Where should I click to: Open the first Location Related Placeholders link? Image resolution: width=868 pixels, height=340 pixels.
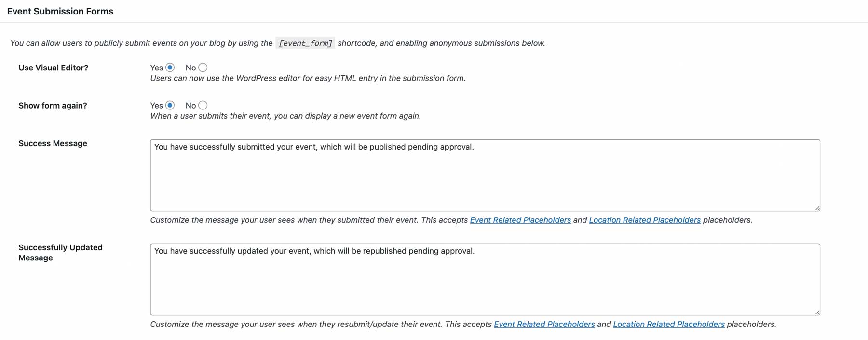click(644, 220)
